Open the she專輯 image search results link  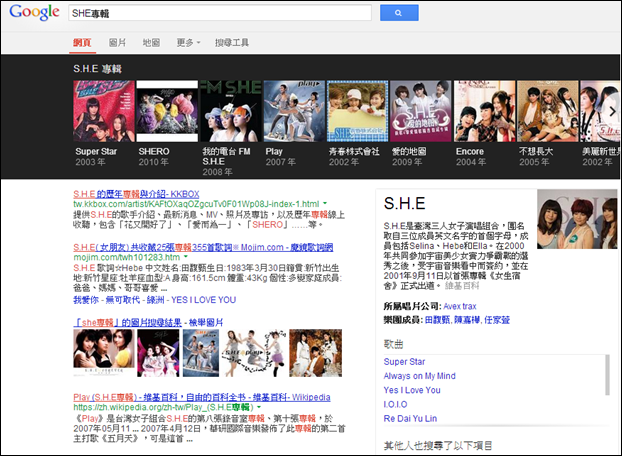pos(128,322)
